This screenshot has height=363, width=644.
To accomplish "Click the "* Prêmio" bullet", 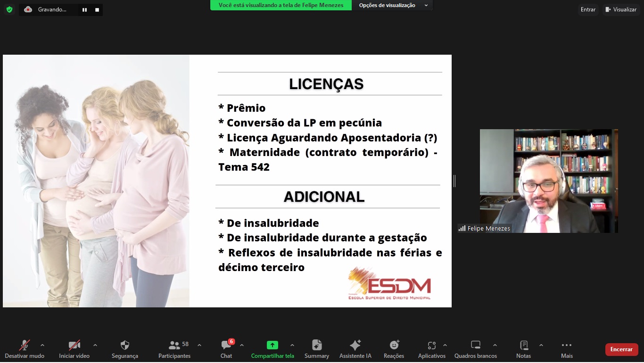I will click(242, 108).
